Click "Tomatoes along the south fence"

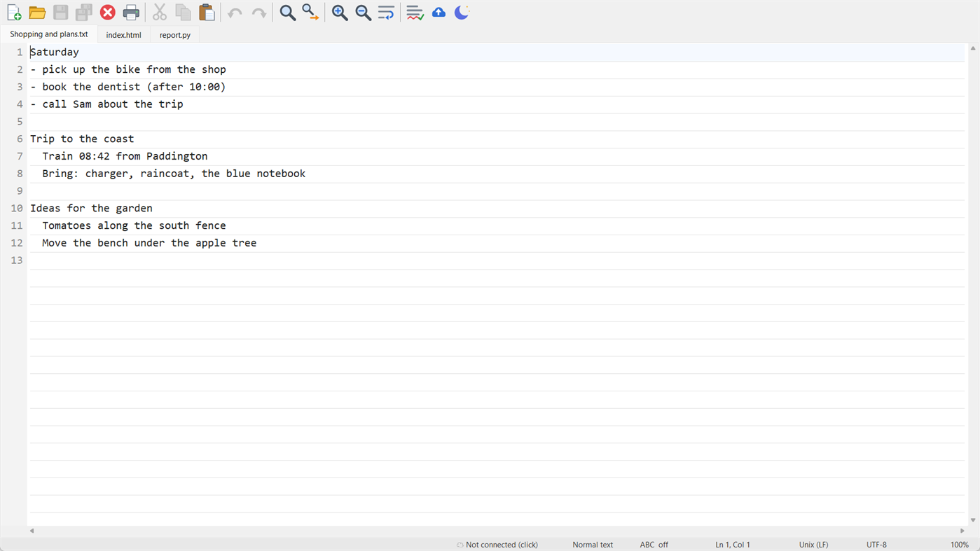click(134, 225)
